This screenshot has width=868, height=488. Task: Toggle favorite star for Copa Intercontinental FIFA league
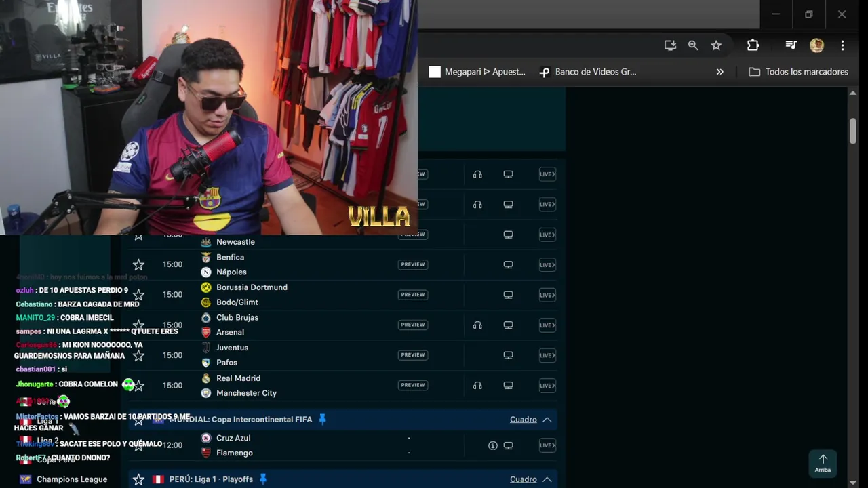pyautogui.click(x=138, y=420)
